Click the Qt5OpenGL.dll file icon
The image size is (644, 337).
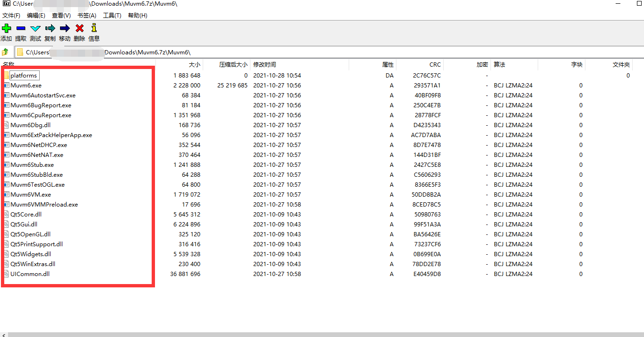click(7, 234)
